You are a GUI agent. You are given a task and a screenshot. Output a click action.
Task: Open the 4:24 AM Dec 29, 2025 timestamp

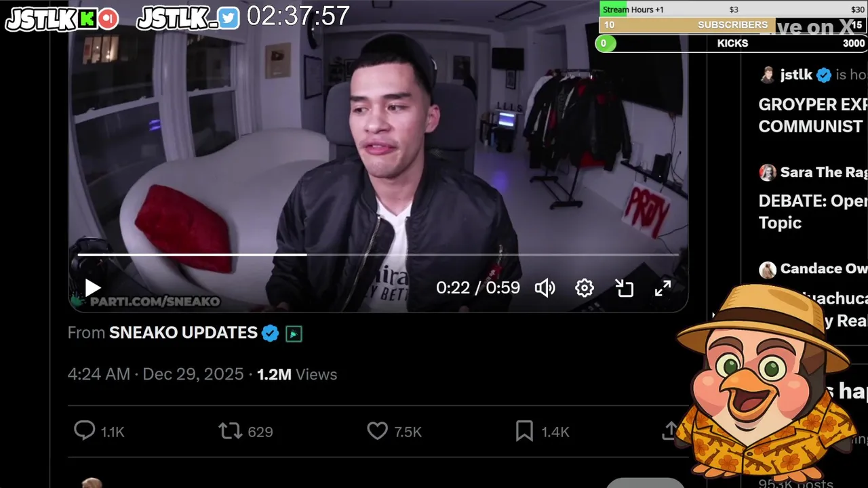point(155,374)
